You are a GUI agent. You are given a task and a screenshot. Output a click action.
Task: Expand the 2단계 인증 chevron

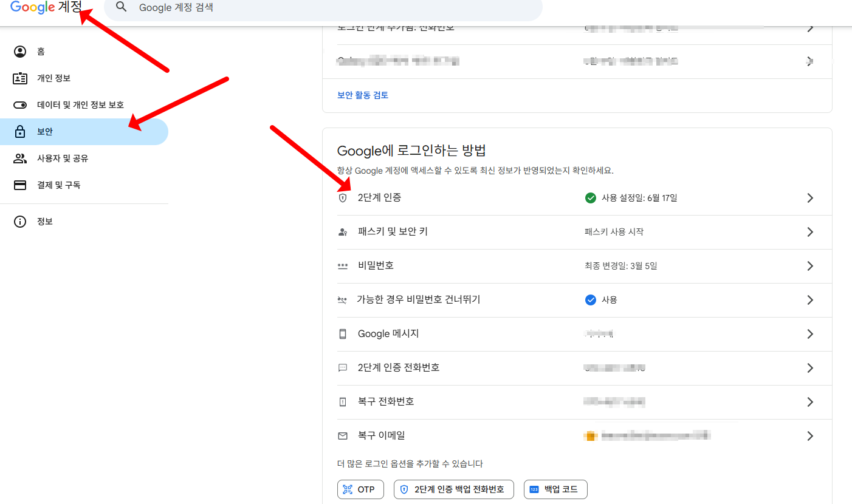pos(809,198)
